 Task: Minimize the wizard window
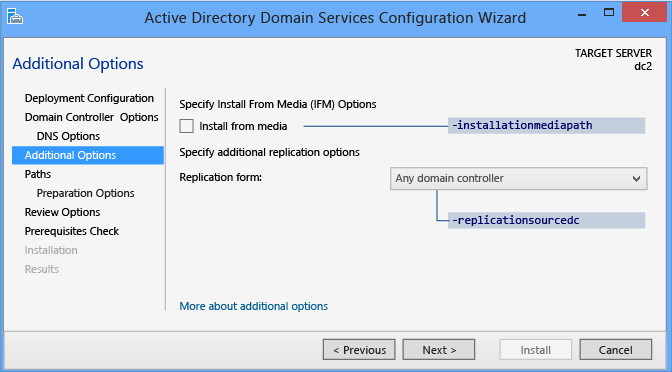point(582,14)
